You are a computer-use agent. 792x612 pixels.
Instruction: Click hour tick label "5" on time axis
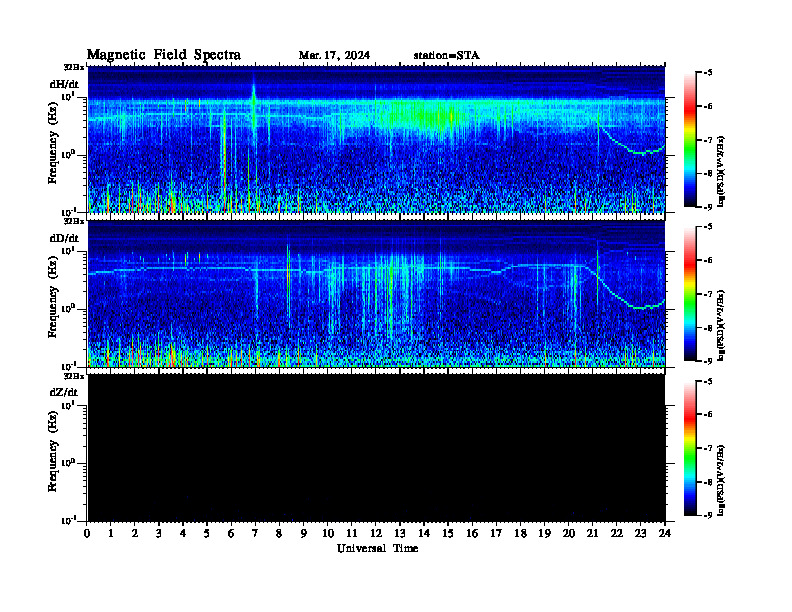pos(207,533)
